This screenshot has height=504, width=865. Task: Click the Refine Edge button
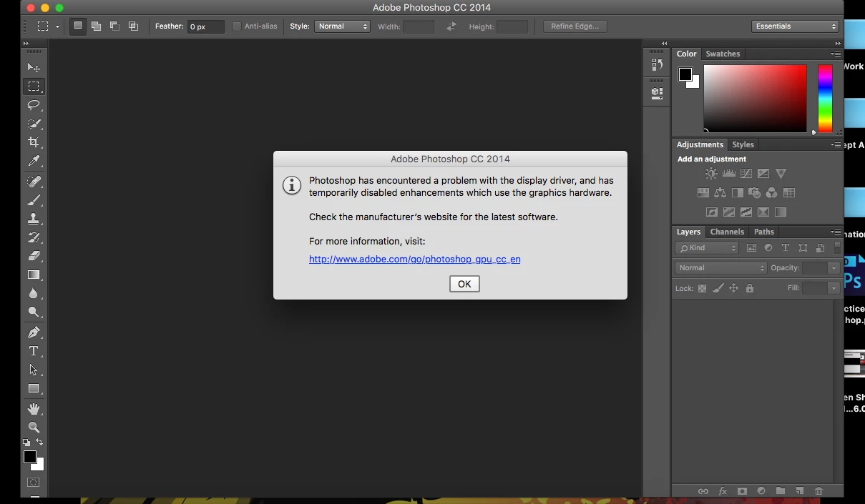(575, 26)
